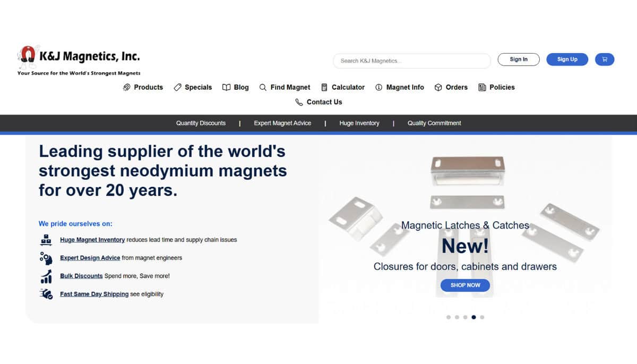The height and width of the screenshot is (364, 637).
Task: Select the fourth carousel dot indicator
Action: tap(474, 317)
